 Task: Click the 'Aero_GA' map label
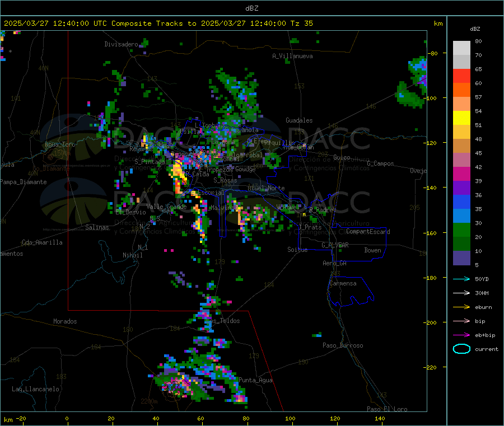point(335,263)
